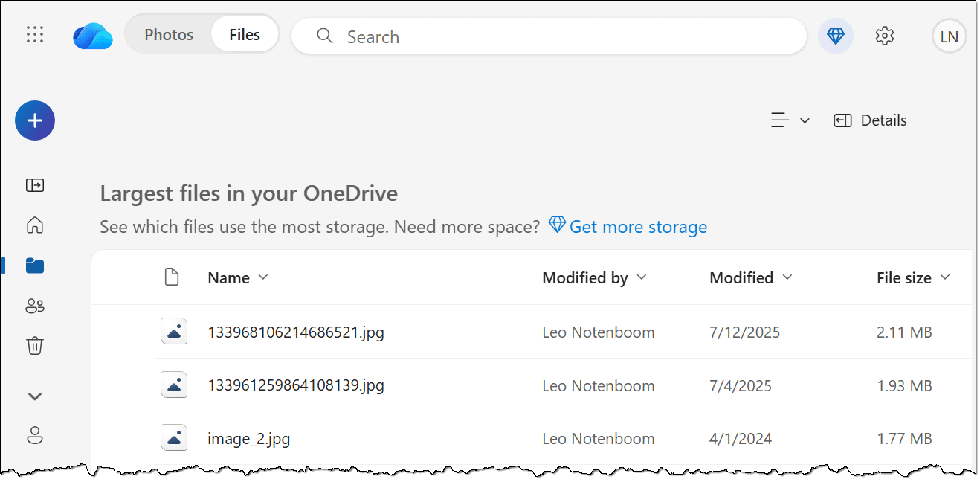
Task: Click Leo Notenboom in the image_2.jpg row
Action: (599, 439)
